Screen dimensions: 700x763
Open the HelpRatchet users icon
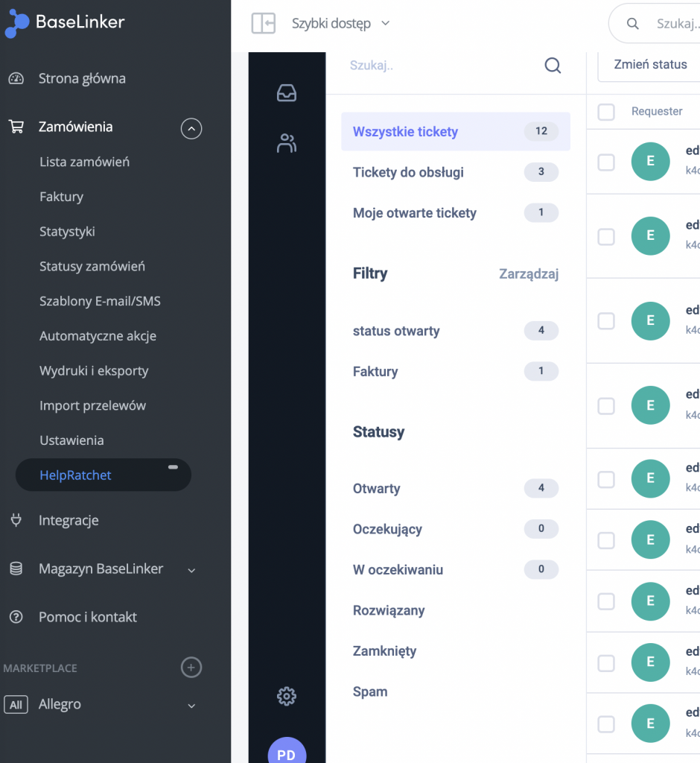pyautogui.click(x=287, y=143)
